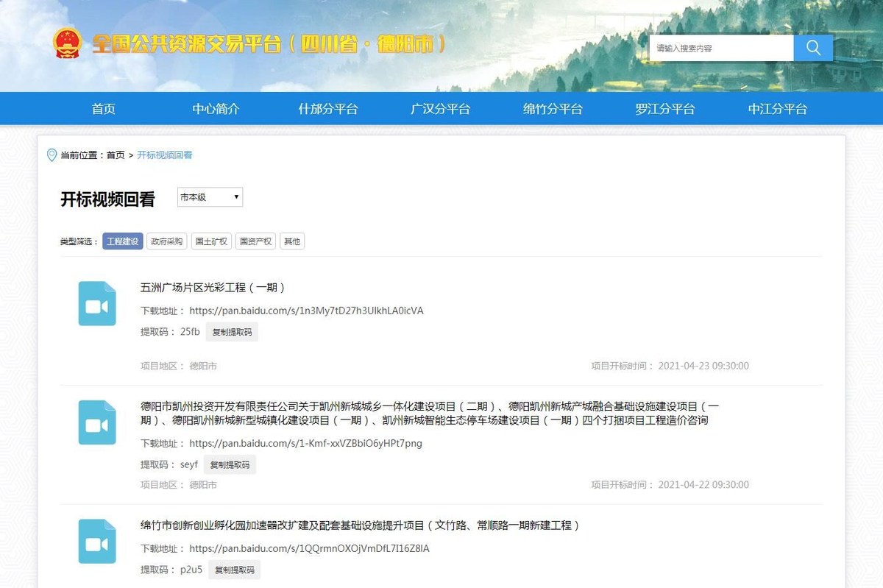Select the 政府采购 type filter
Image resolution: width=883 pixels, height=588 pixels.
point(166,241)
